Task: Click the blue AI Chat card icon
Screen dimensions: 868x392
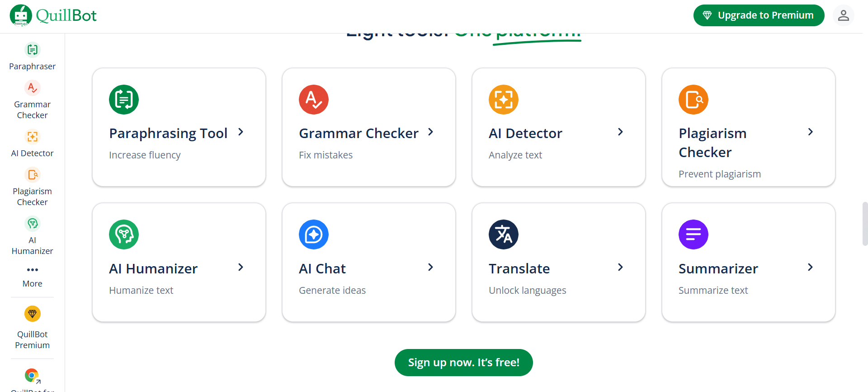Action: 314,234
